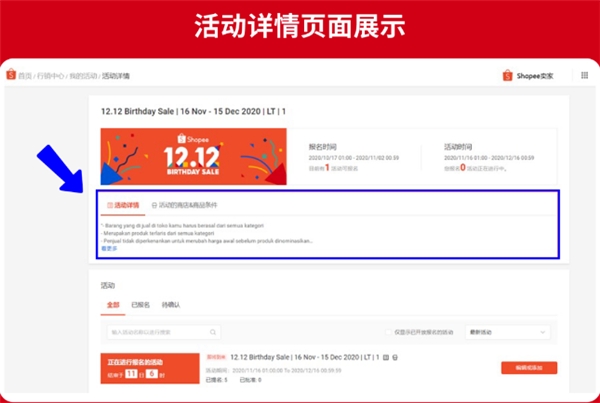Click the 活动时间 label
The height and width of the screenshot is (403, 600).
[458, 147]
